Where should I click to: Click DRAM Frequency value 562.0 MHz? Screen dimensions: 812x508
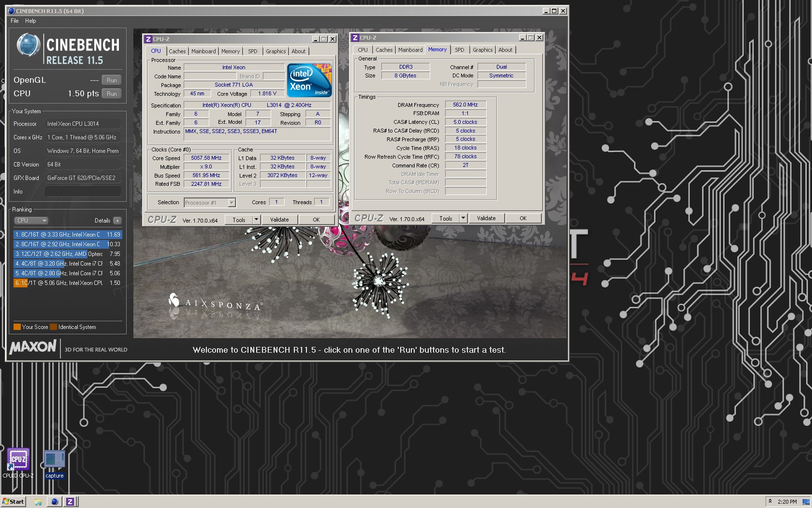(x=465, y=105)
